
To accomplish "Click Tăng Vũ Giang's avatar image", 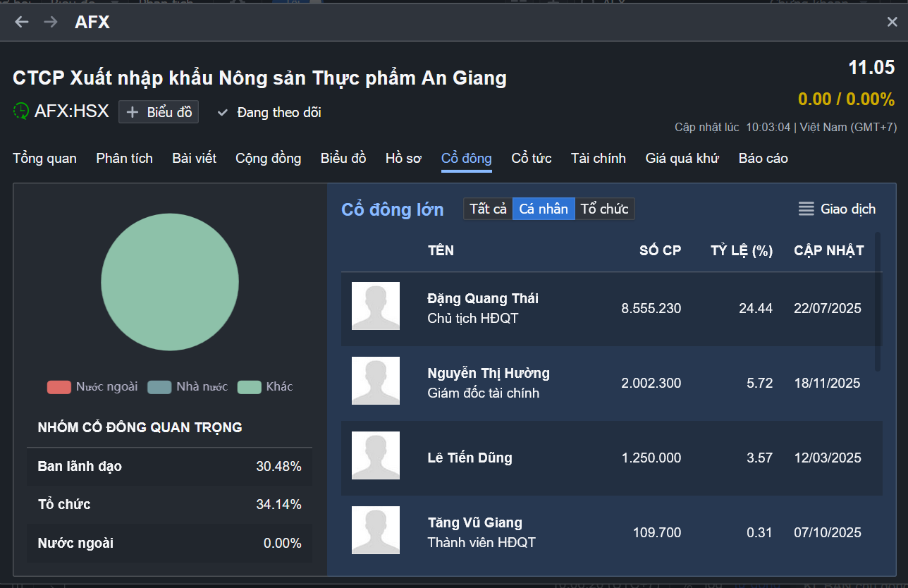I will (x=376, y=530).
